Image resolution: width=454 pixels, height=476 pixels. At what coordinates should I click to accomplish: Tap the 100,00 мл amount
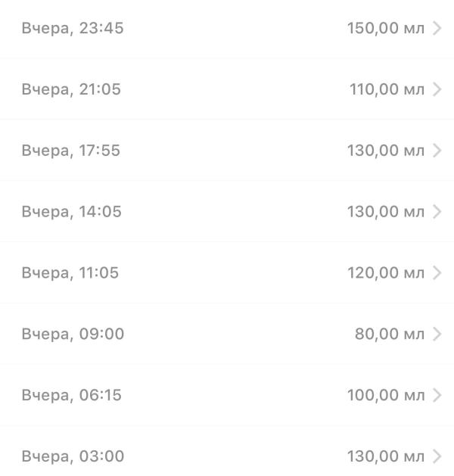click(x=385, y=395)
